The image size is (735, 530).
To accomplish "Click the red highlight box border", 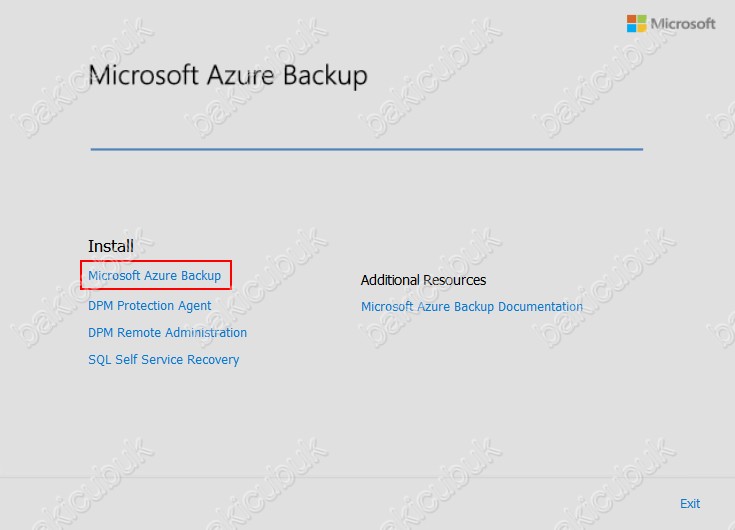I will pos(156,261).
